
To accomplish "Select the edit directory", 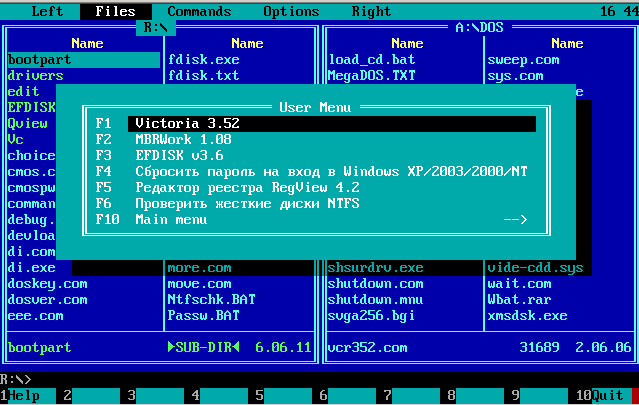I will 23,92.
